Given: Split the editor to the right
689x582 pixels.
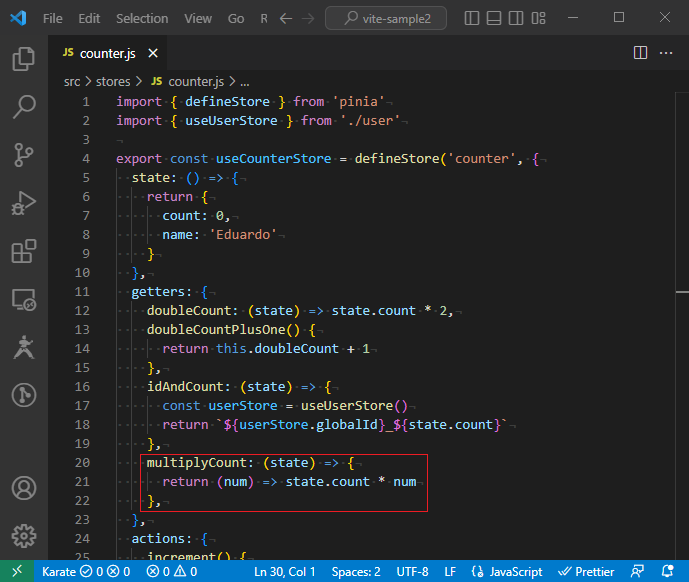Looking at the screenshot, I should click(x=640, y=53).
